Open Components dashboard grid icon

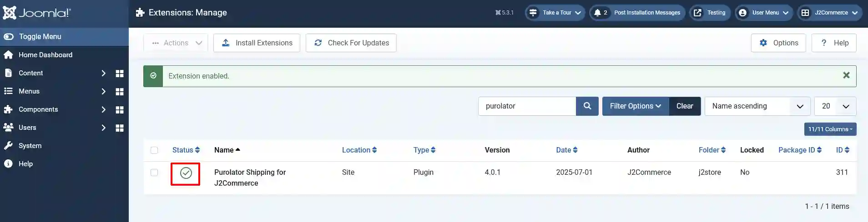tap(120, 109)
